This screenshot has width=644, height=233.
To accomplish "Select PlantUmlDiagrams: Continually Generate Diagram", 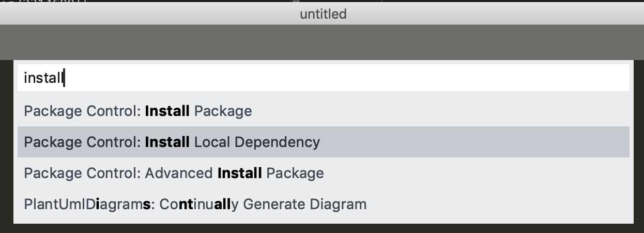I will pyautogui.click(x=195, y=204).
